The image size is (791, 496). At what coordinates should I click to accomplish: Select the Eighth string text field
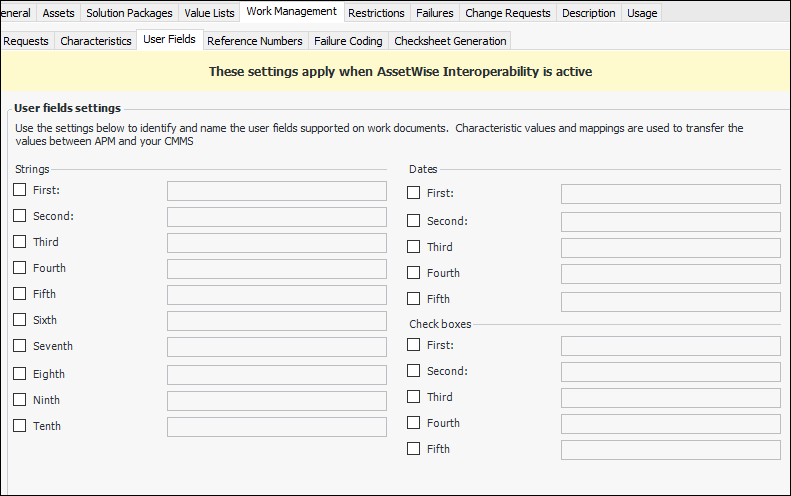tap(276, 375)
